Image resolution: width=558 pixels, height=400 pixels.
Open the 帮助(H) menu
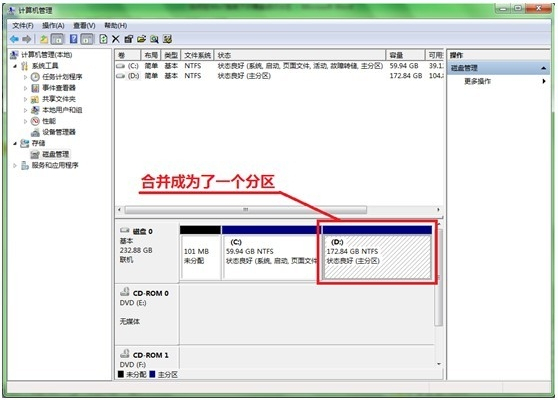click(115, 26)
